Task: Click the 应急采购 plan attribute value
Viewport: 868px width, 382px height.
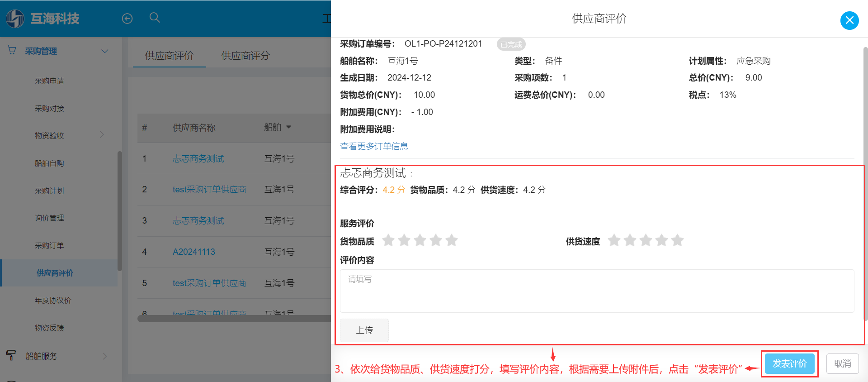Action: (754, 61)
